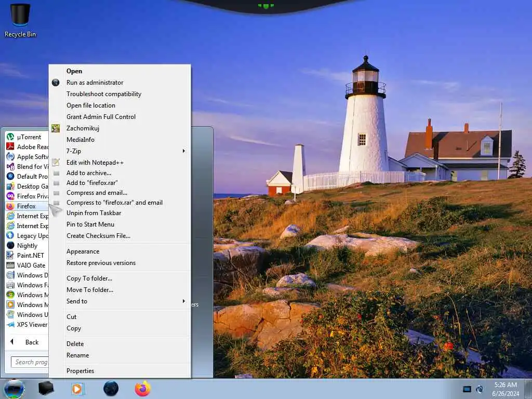The width and height of the screenshot is (532, 399).
Task: Select Open file location
Action: click(91, 105)
